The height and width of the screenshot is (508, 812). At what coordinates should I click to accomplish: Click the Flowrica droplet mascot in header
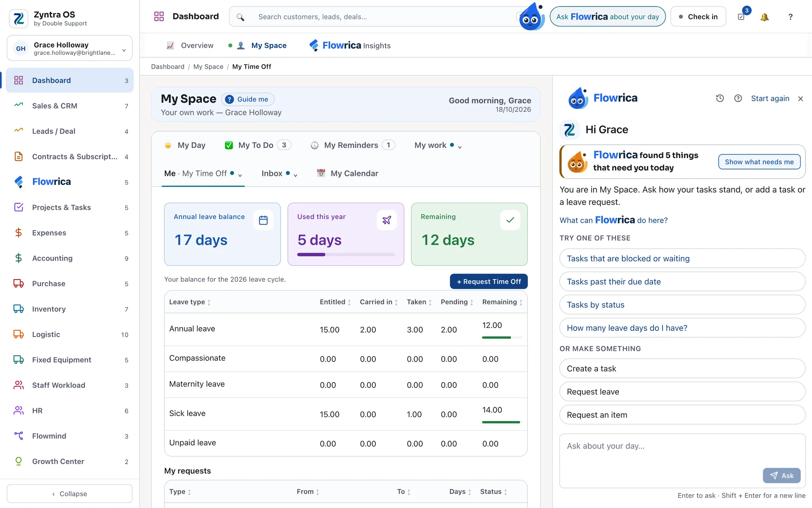coord(531,17)
